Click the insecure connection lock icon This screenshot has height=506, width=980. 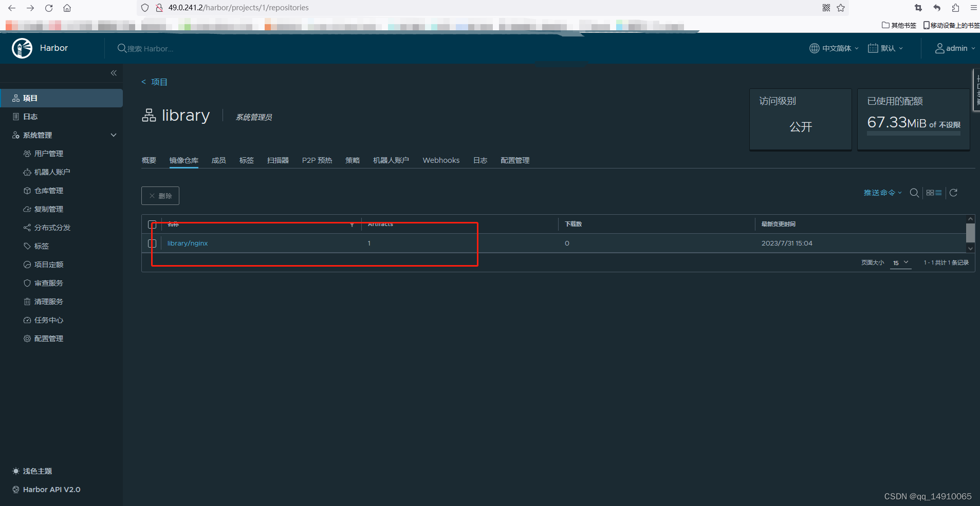(159, 8)
